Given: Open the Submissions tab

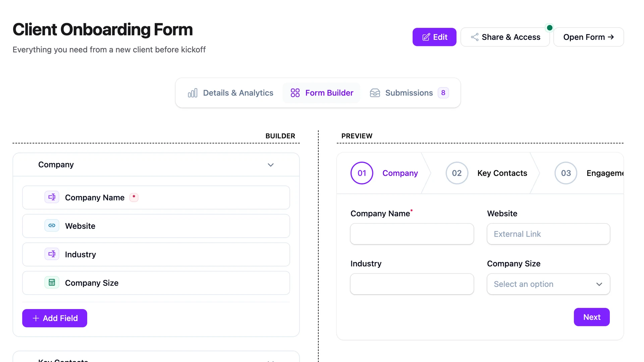Looking at the screenshot, I should tap(409, 93).
